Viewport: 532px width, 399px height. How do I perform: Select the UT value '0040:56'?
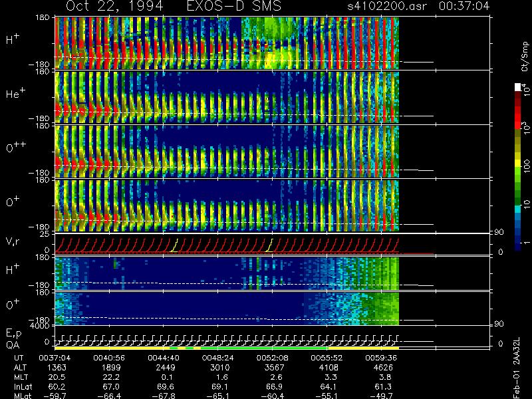coord(109,358)
